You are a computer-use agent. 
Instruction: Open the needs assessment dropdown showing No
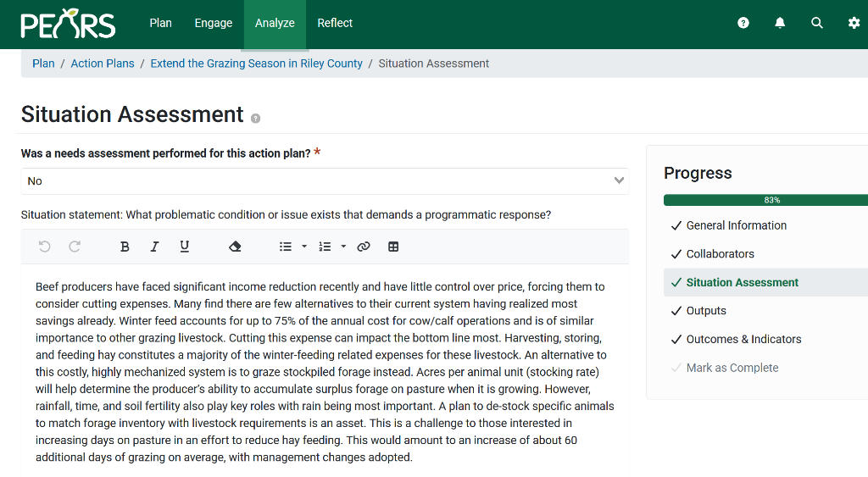pos(325,180)
